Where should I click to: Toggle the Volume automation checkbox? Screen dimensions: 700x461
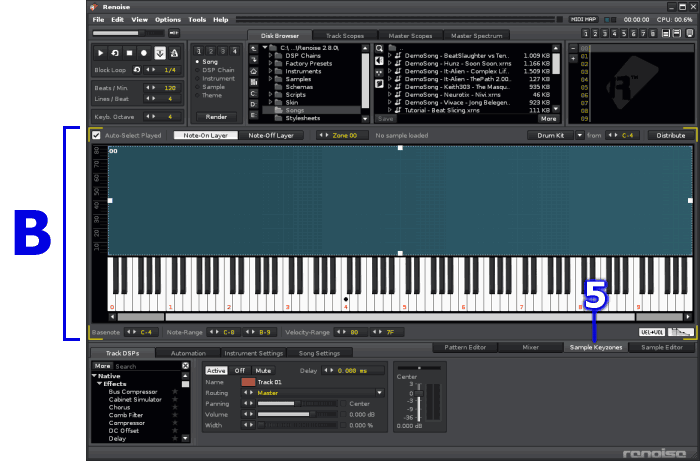(343, 415)
